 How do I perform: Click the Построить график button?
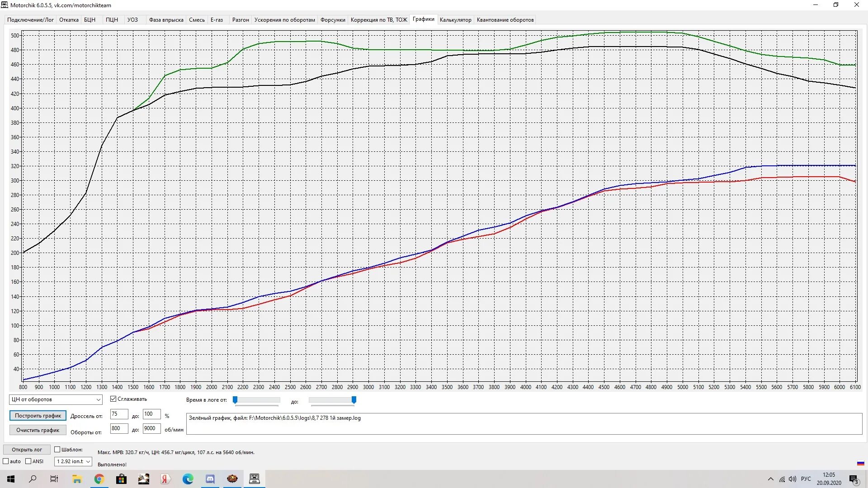click(x=38, y=416)
